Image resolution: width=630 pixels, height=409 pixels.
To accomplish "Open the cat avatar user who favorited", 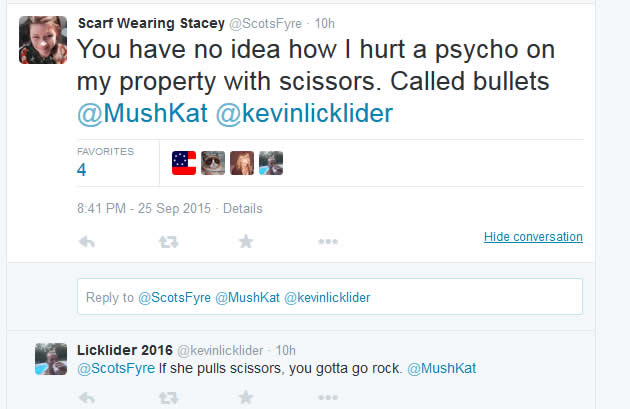I will pos(213,163).
